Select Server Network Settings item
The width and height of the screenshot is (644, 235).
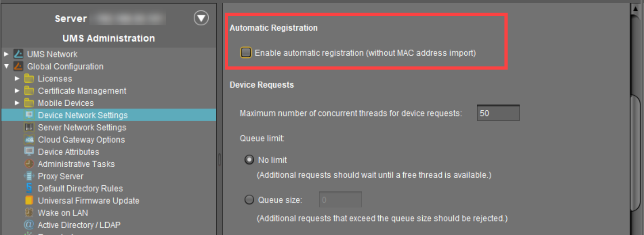pos(82,127)
